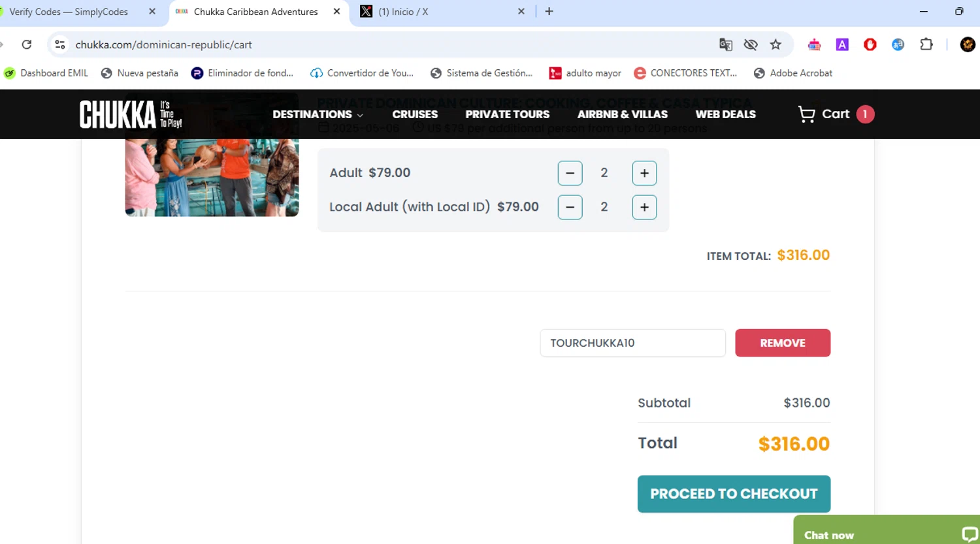Click the Chukka logo
Image resolution: width=980 pixels, height=544 pixels.
(x=131, y=114)
